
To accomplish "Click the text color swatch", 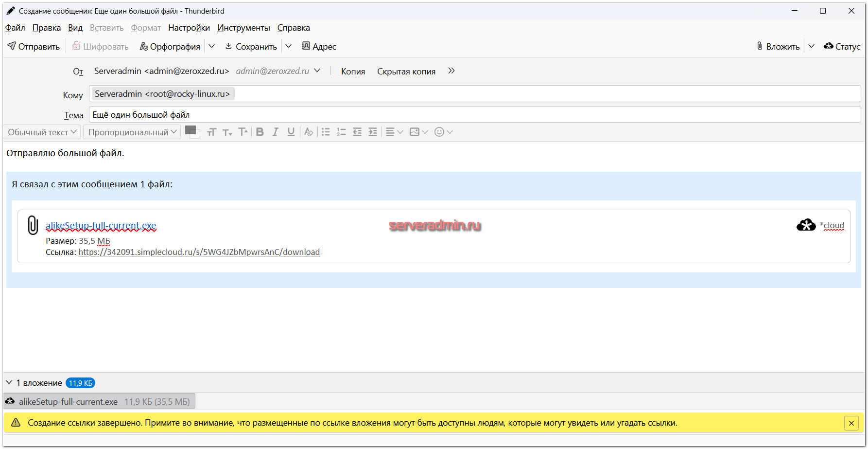I will click(191, 130).
